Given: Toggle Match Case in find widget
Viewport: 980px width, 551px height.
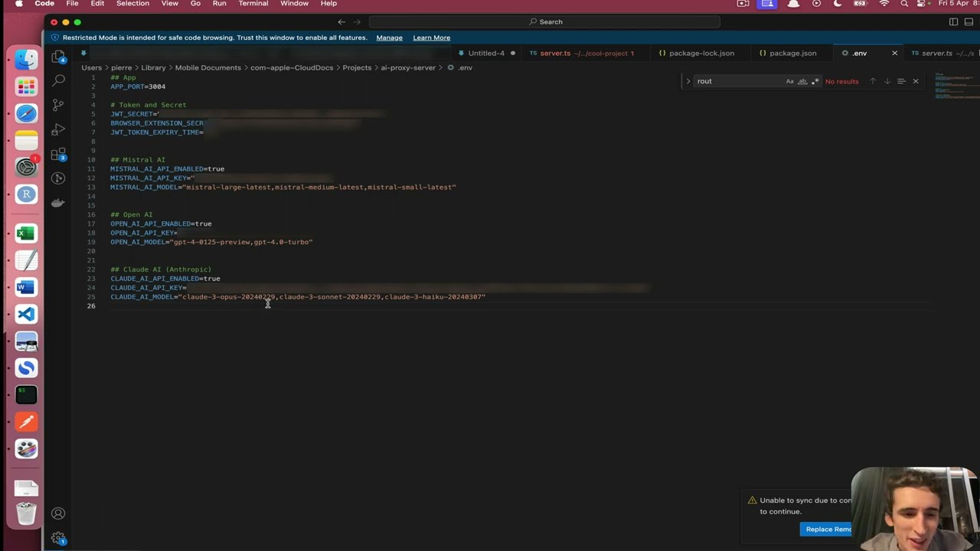Looking at the screenshot, I should [789, 81].
